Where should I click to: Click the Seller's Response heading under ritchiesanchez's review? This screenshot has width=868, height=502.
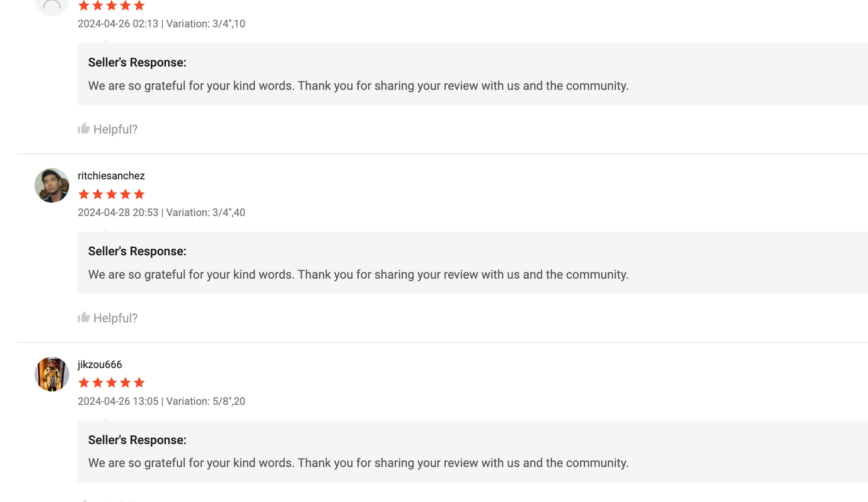click(137, 251)
